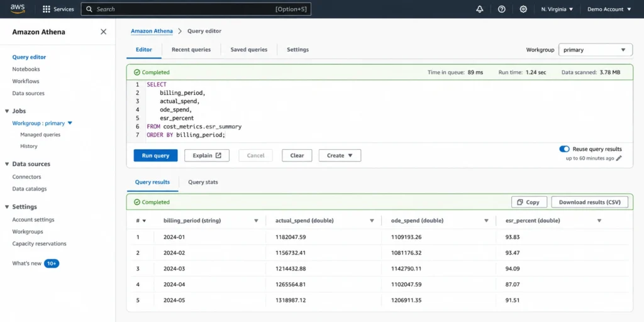
Task: Open ode_spend column filter arrow
Action: coord(486,221)
